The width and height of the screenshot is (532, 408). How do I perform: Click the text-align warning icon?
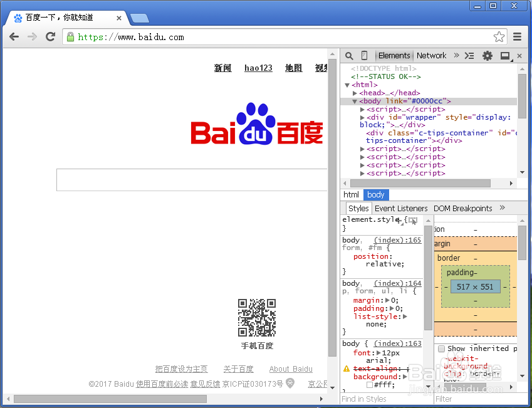pyautogui.click(x=347, y=369)
